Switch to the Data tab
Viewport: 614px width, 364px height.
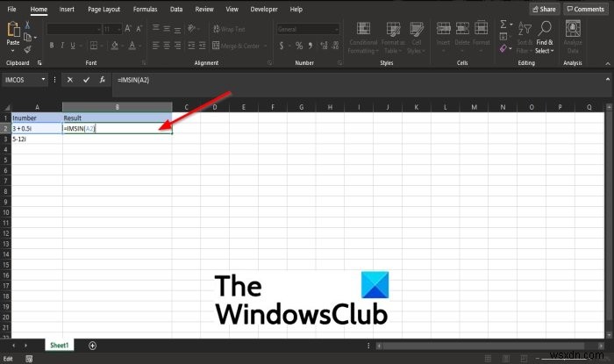pos(176,9)
